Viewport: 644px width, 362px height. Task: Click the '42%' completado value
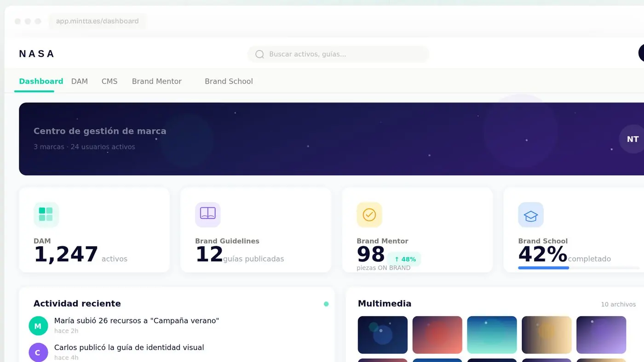(x=543, y=255)
